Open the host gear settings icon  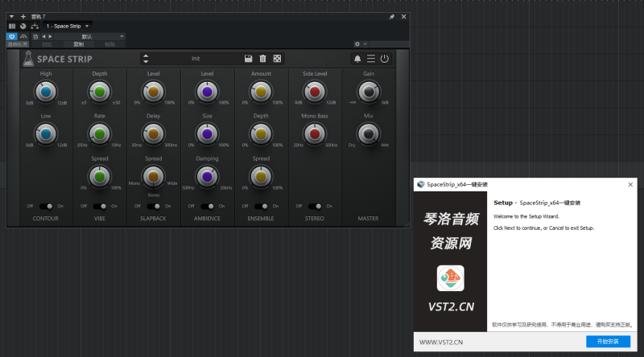(357, 44)
